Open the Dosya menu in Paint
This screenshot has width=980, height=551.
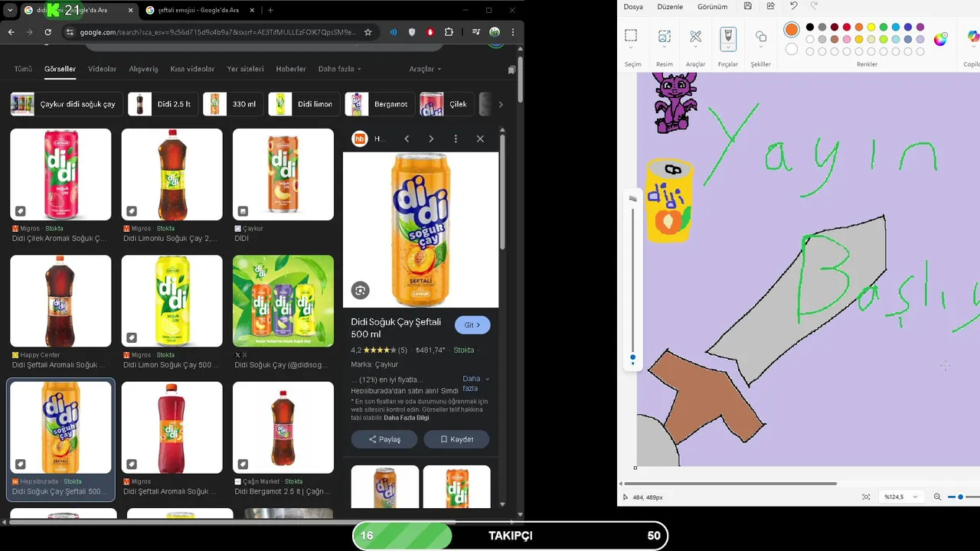point(633,6)
